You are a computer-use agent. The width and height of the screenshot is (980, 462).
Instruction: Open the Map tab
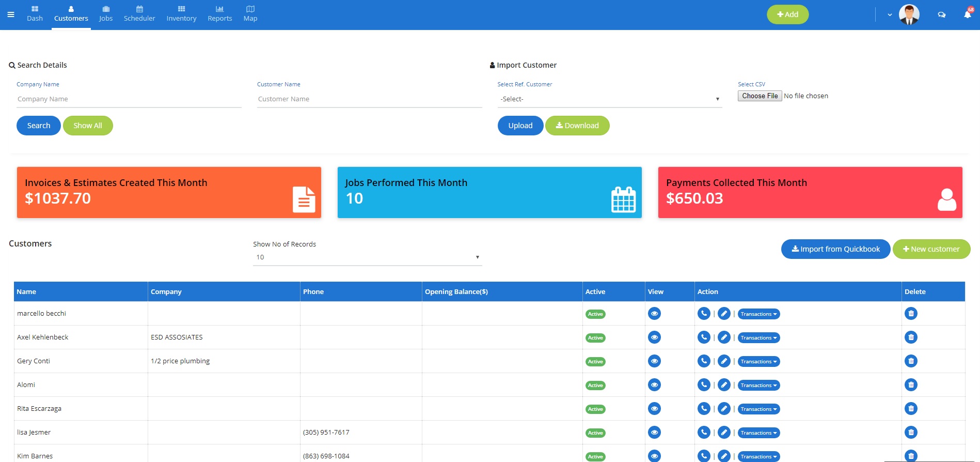click(x=250, y=14)
